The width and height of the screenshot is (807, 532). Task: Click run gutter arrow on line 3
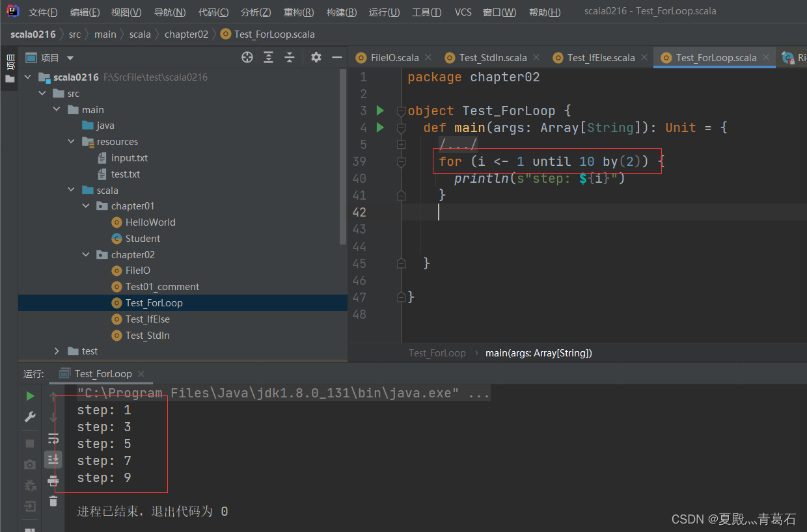pos(380,111)
